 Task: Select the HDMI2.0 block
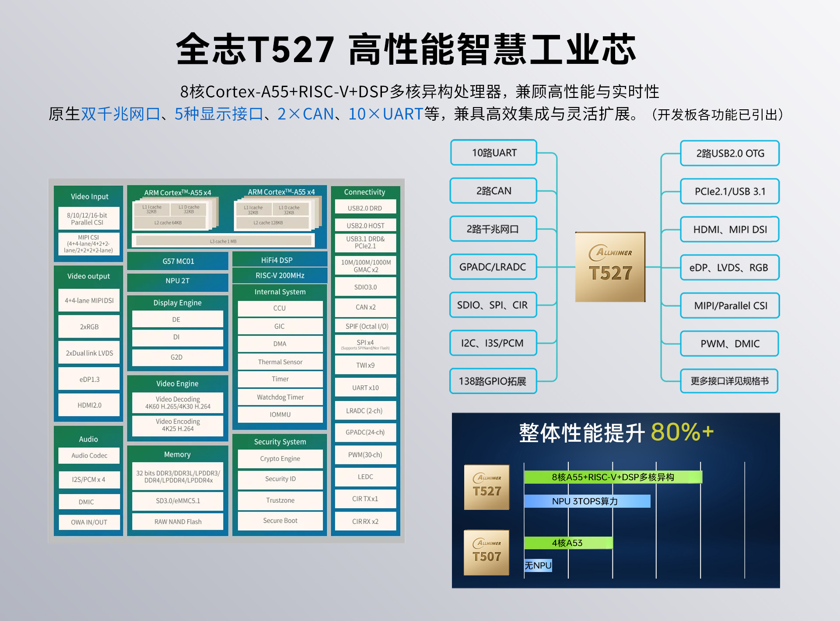pyautogui.click(x=89, y=405)
